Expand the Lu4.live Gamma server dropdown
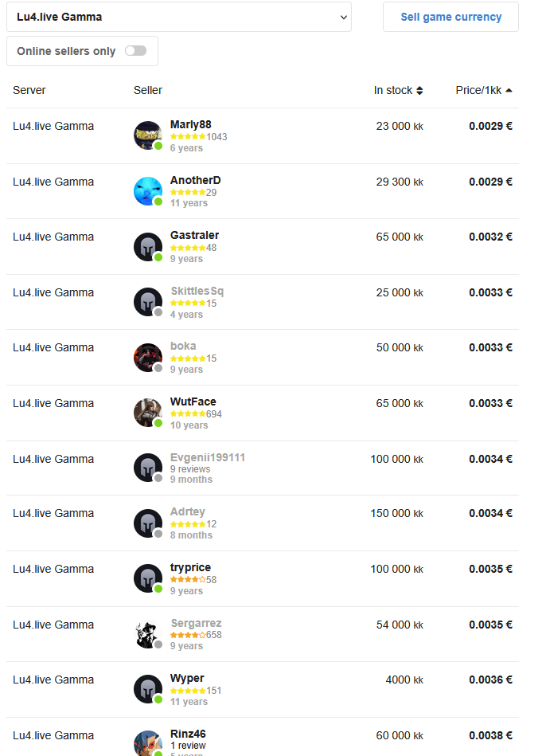Image resolution: width=546 pixels, height=756 pixels. [x=179, y=17]
